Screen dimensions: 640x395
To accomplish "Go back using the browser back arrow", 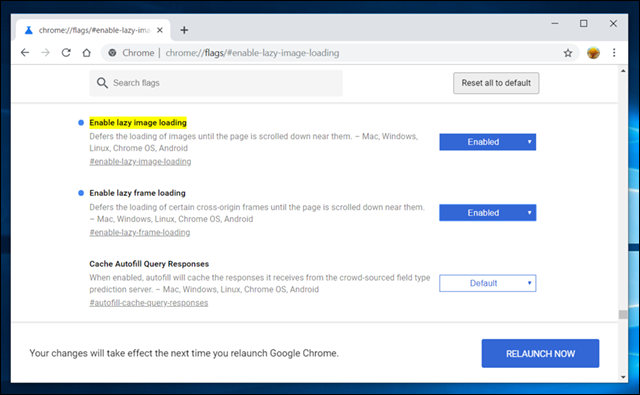I will point(25,53).
